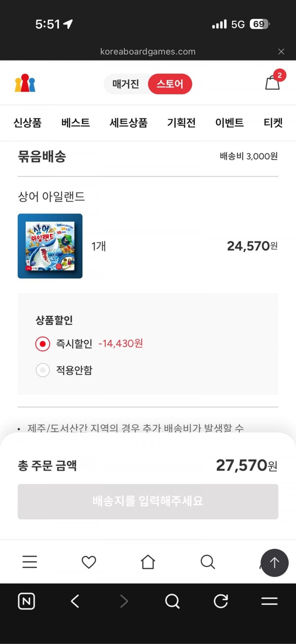The image size is (296, 644).
Task: Tap the 배송지를 입력해주세요 button
Action: pos(148,502)
